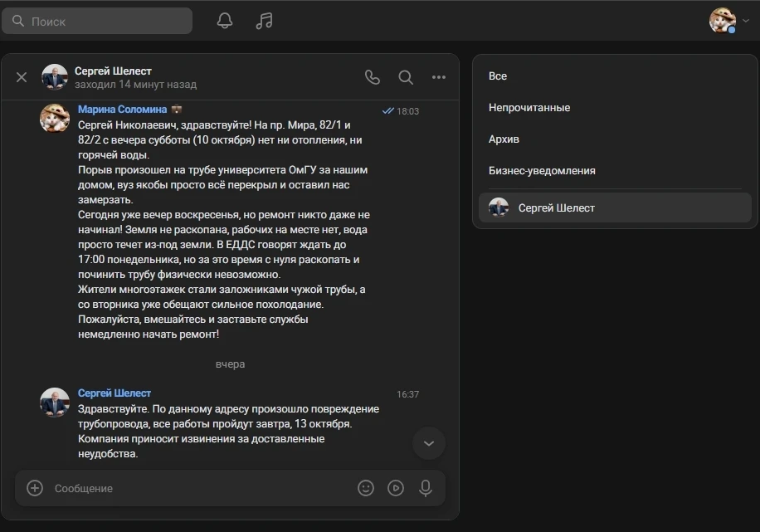Record a voice message with microphone
760x532 pixels.
pyautogui.click(x=426, y=488)
